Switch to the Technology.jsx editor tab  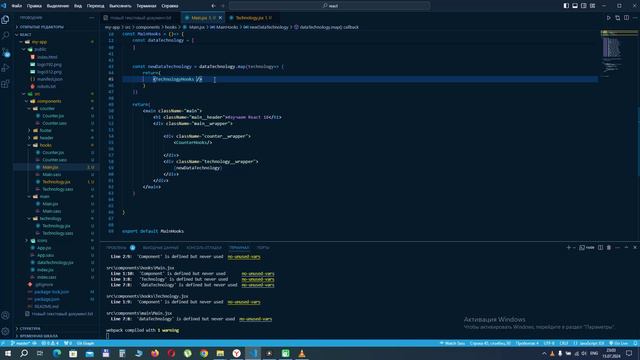pyautogui.click(x=251, y=18)
